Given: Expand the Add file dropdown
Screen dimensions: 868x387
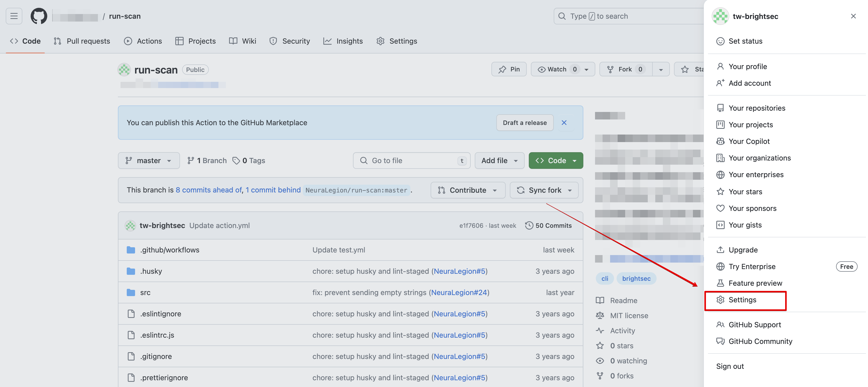Looking at the screenshot, I should [x=499, y=161].
